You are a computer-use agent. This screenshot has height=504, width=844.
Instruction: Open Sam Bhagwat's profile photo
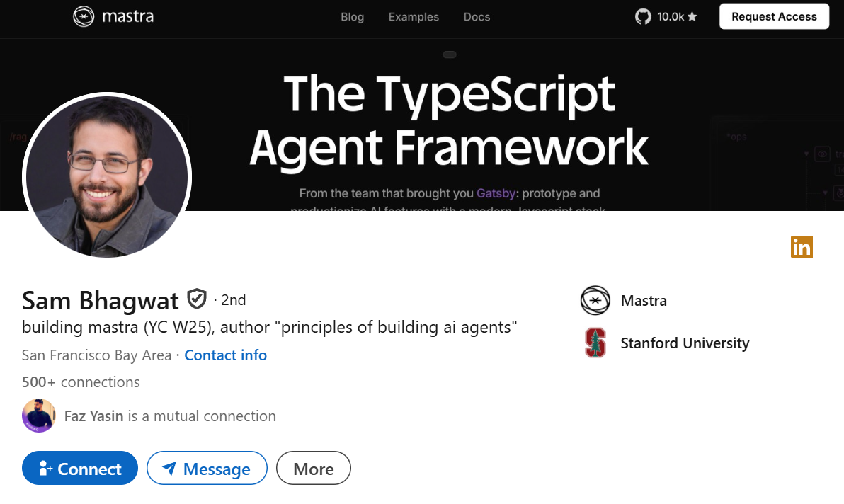pos(108,174)
